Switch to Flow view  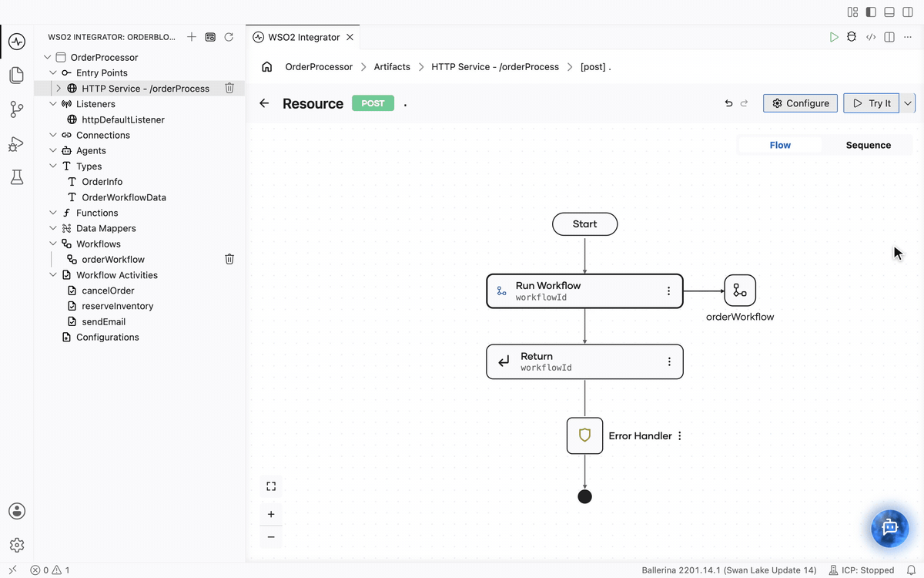pos(780,145)
